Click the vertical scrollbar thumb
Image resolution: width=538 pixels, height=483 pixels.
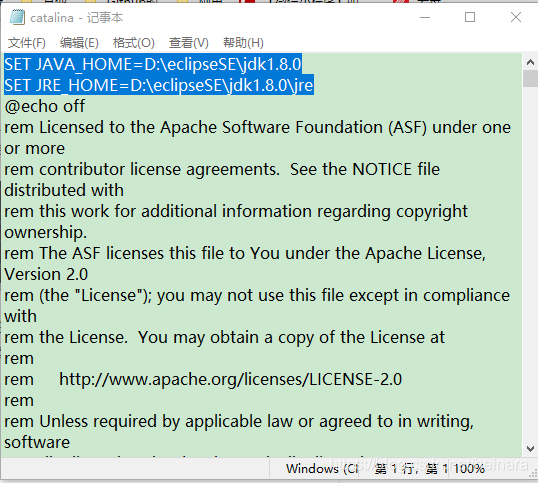(530, 79)
